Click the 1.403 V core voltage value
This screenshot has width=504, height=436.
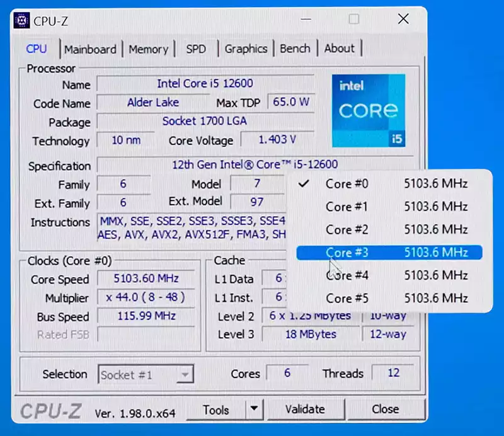point(277,139)
